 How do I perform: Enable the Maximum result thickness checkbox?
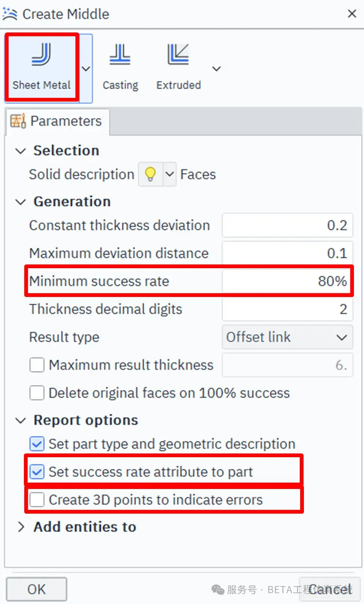tap(37, 365)
